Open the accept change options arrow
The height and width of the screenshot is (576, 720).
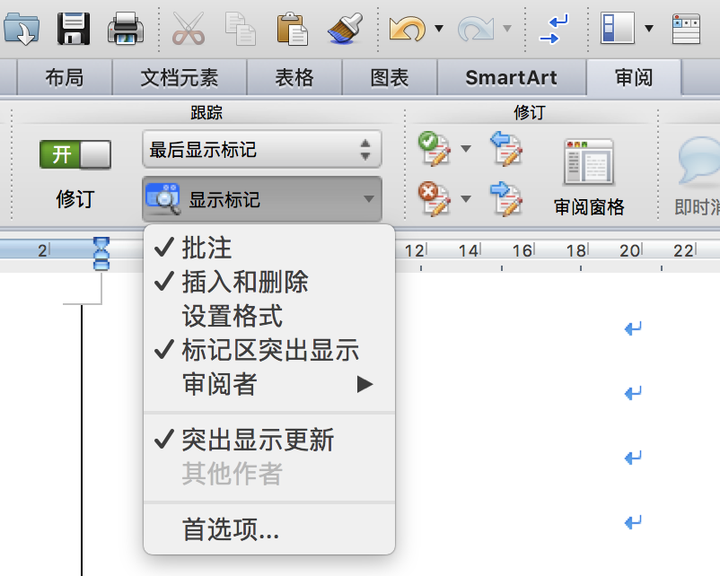[x=466, y=148]
